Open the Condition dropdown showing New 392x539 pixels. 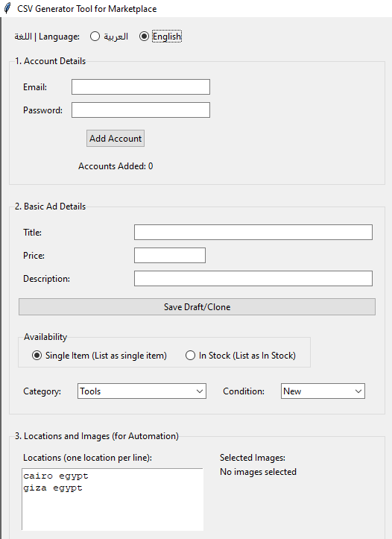[323, 391]
